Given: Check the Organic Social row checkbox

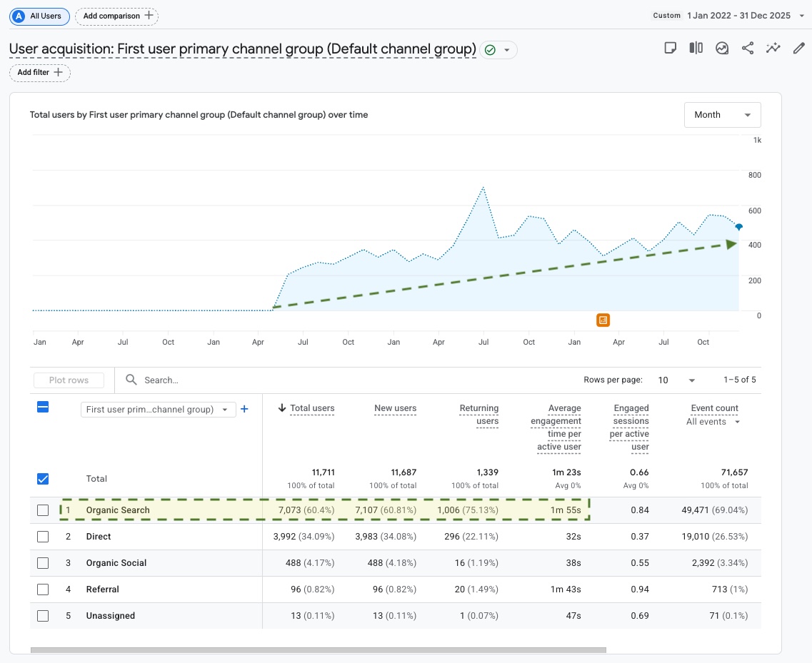Looking at the screenshot, I should coord(43,563).
